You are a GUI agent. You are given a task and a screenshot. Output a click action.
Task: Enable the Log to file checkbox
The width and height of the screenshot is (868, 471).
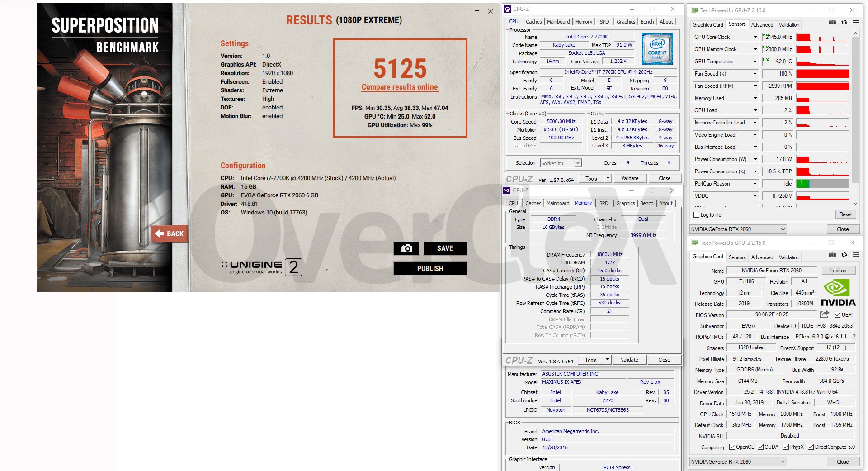tap(697, 215)
